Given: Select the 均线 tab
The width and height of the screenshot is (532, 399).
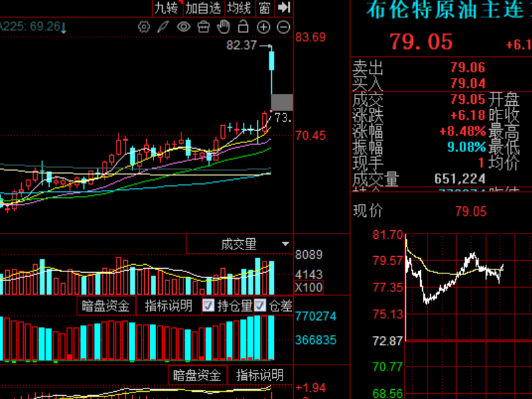Looking at the screenshot, I should (x=239, y=8).
